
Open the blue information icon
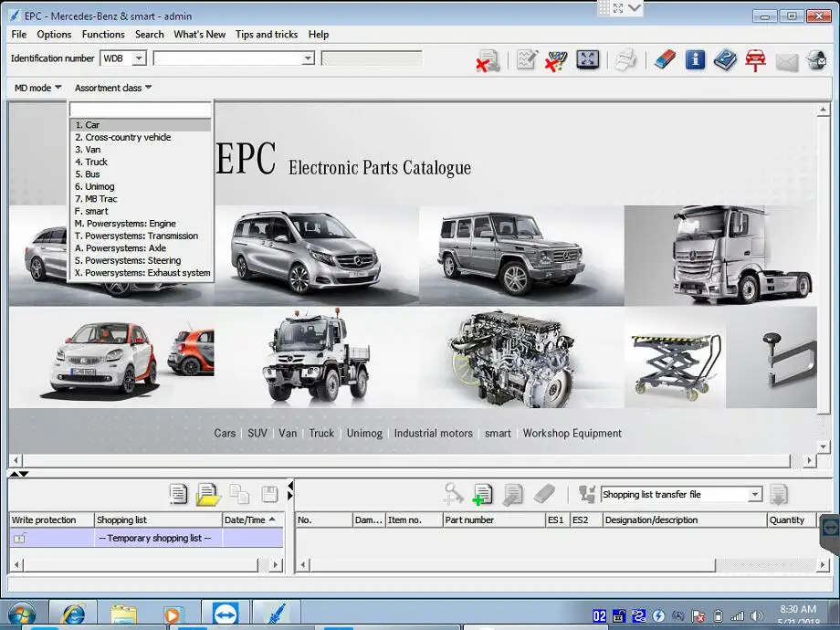[x=695, y=59]
